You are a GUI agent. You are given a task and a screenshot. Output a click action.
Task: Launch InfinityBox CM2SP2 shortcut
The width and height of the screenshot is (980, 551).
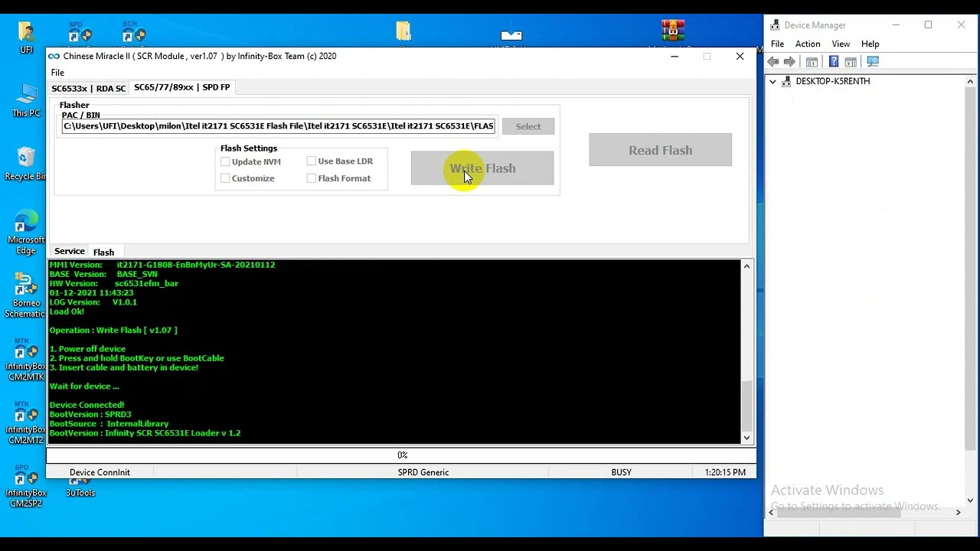[26, 485]
